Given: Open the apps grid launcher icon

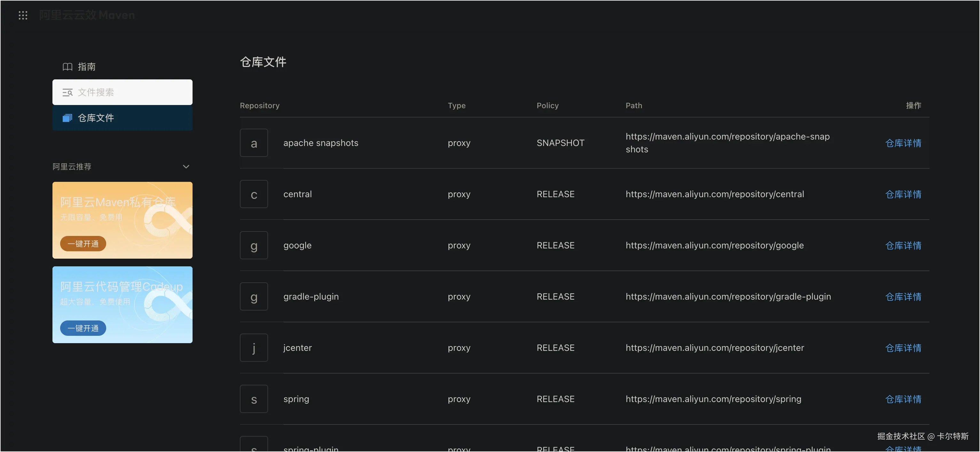Looking at the screenshot, I should point(23,15).
